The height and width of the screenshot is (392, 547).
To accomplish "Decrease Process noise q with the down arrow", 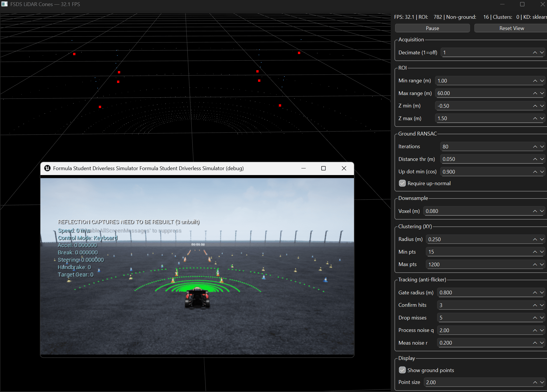I will [x=542, y=330].
